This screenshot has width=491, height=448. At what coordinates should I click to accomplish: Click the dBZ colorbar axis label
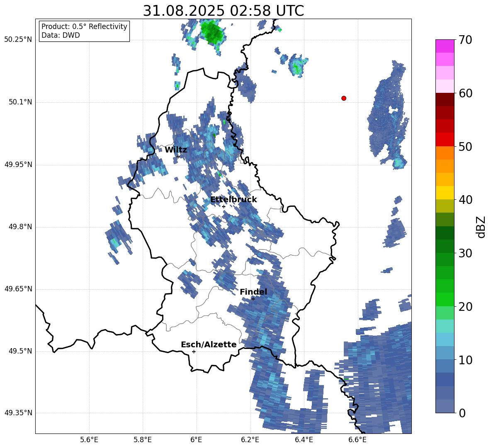[x=481, y=227]
